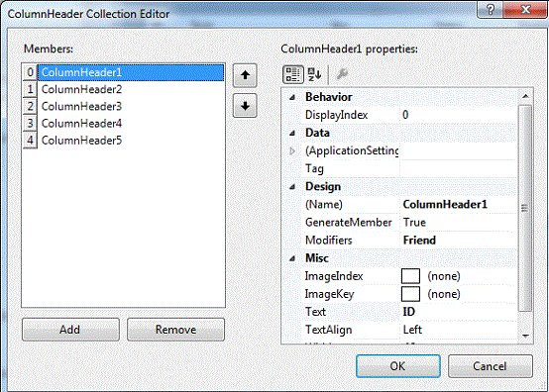
Task: Click the property grid scrollbar thumb
Action: pos(525,208)
